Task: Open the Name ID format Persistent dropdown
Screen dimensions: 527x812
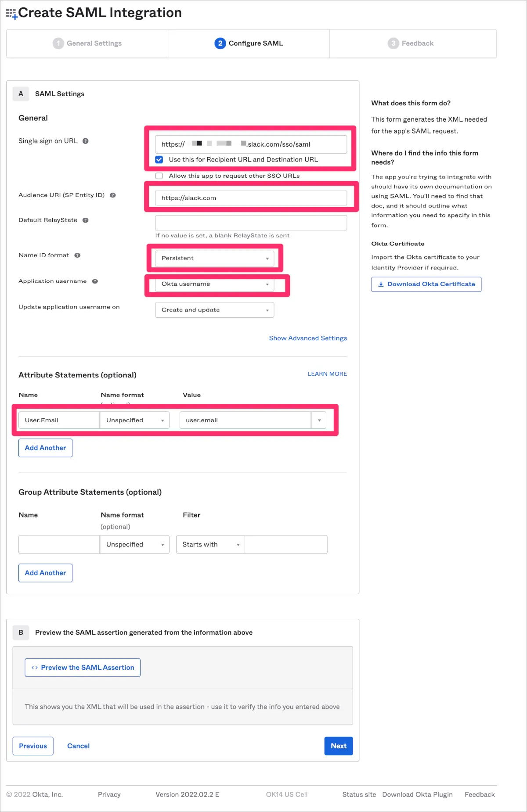Action: click(214, 259)
